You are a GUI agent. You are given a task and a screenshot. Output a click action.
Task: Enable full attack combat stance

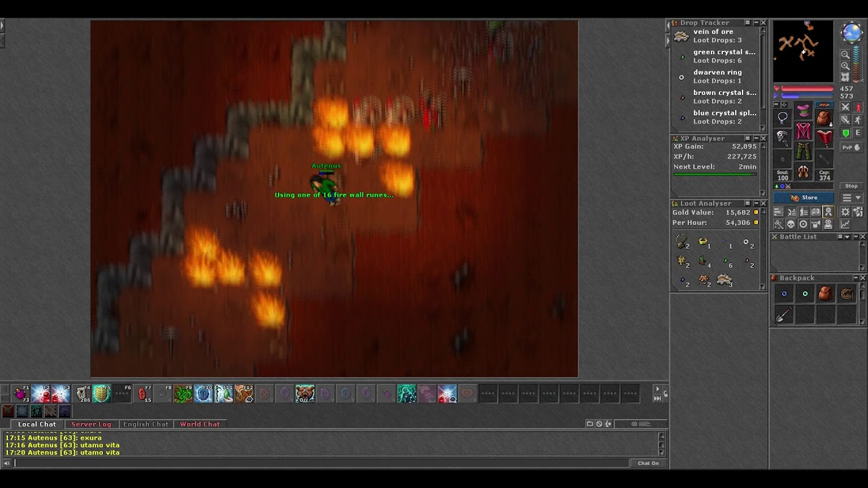pyautogui.click(x=846, y=107)
